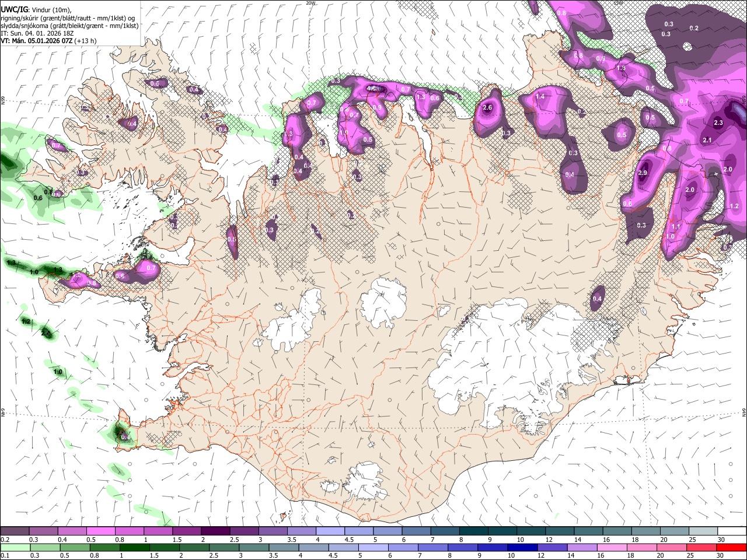Select the bright red 30 mm rain legend swatch
The height and width of the screenshot is (560, 747).
731,547
